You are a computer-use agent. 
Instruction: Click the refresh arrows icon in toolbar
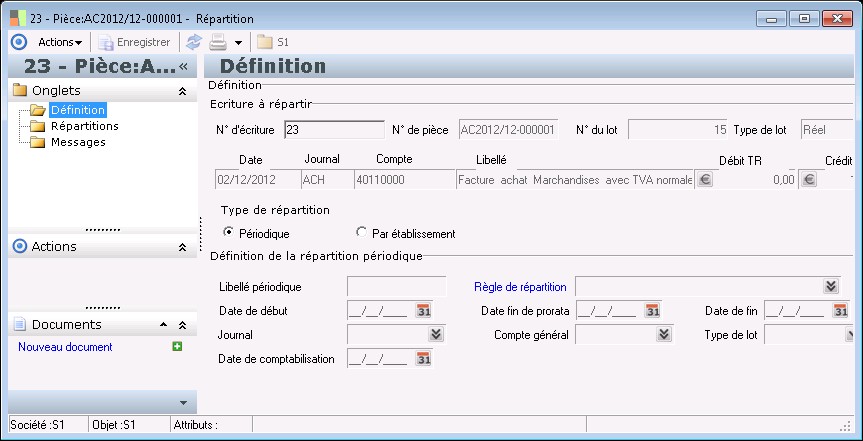tap(194, 42)
